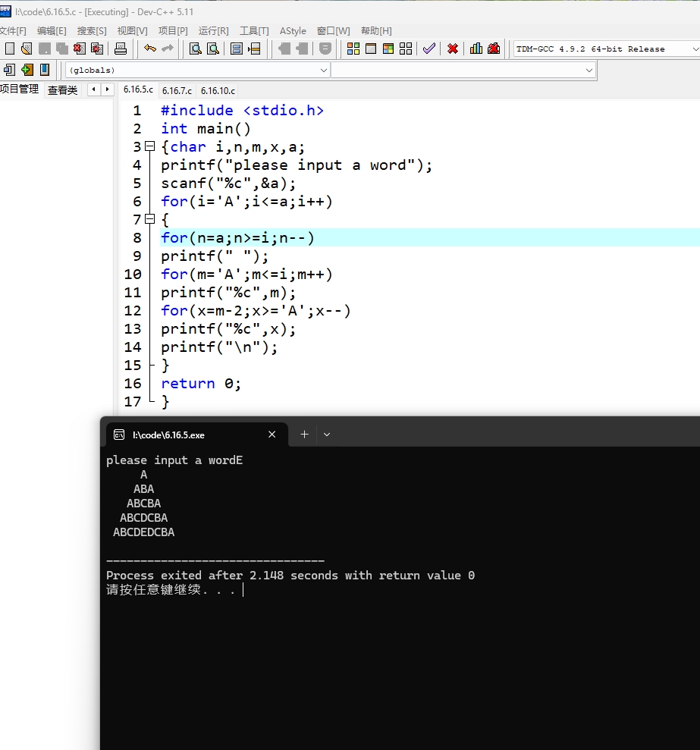
Task: Click the Process exited message in terminal
Action: [x=290, y=576]
